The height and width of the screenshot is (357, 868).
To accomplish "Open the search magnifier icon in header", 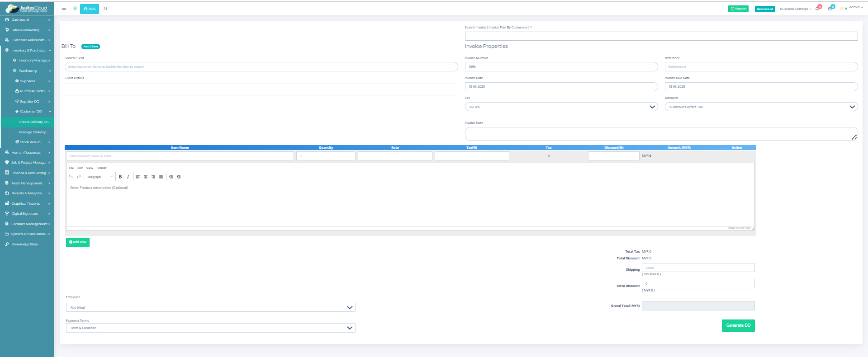I will [x=106, y=9].
